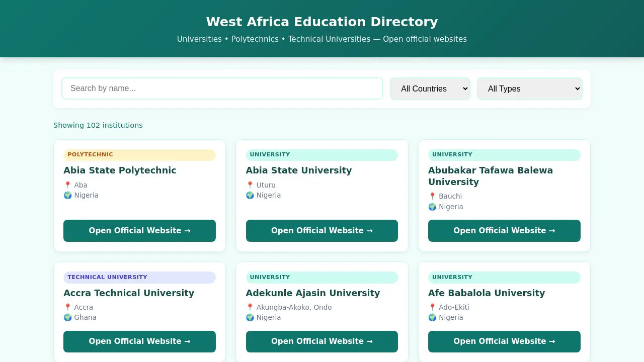The width and height of the screenshot is (644, 362).
Task: Click the POLYTECHNIC badge on Abia State Polytechnic
Action: click(x=139, y=155)
